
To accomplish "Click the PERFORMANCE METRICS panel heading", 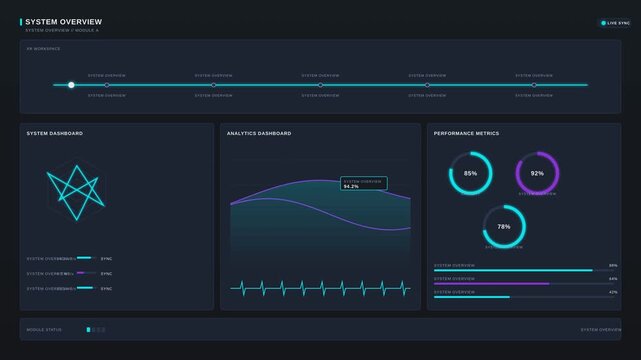I will pyautogui.click(x=466, y=133).
